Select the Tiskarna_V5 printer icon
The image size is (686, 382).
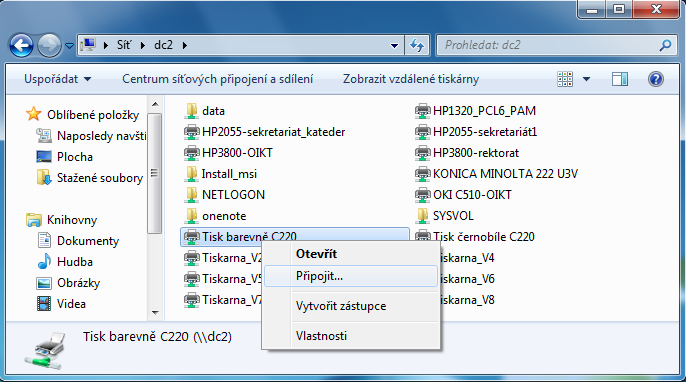pos(192,279)
